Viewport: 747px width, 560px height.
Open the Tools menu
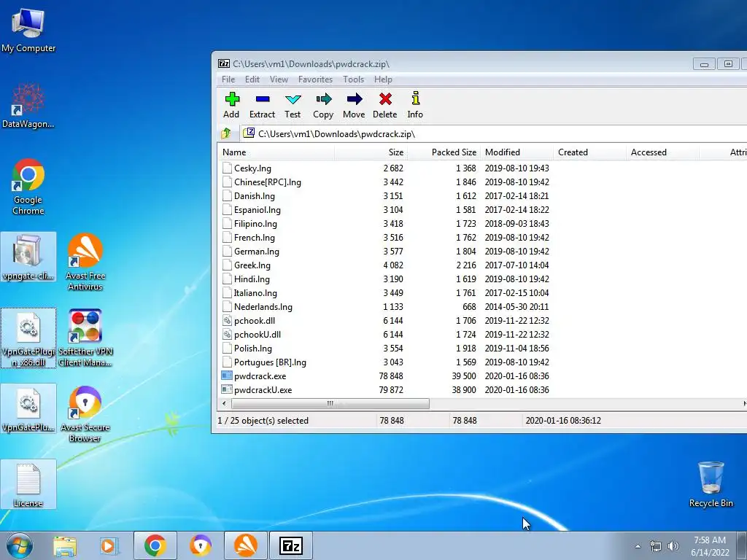[x=354, y=79]
